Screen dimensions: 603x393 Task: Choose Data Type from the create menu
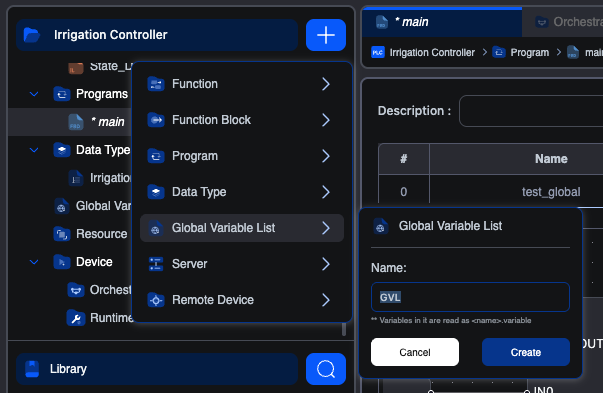point(242,192)
